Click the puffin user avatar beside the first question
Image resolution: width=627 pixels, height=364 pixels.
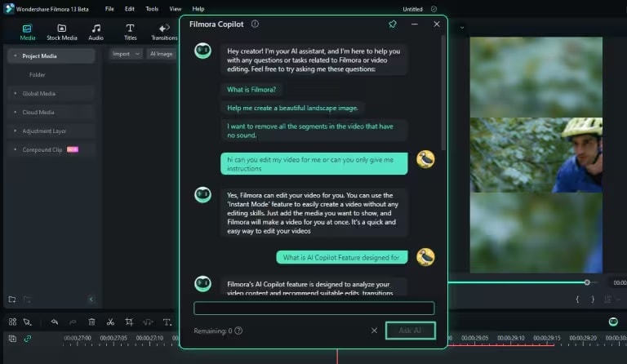(x=425, y=159)
